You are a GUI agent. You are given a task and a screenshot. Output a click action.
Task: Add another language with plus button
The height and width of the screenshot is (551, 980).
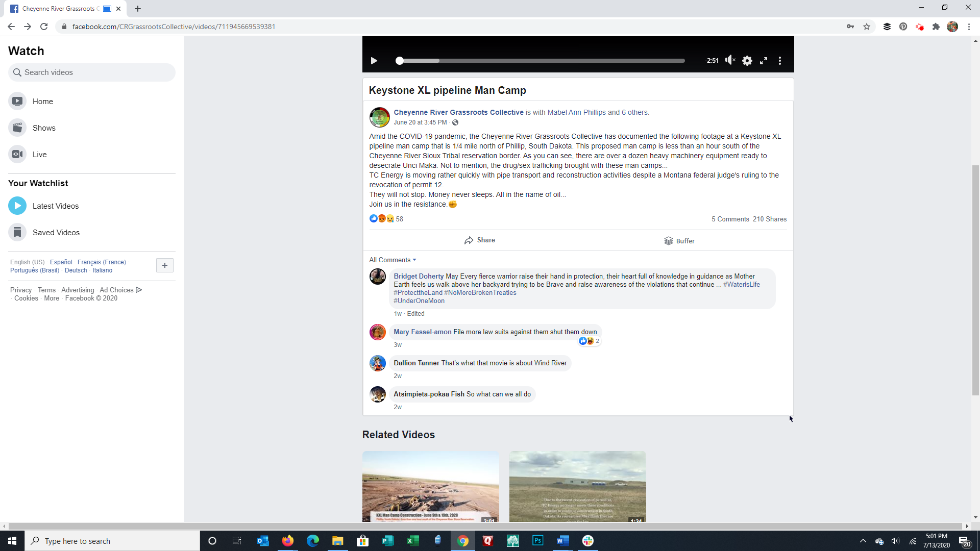(x=164, y=265)
